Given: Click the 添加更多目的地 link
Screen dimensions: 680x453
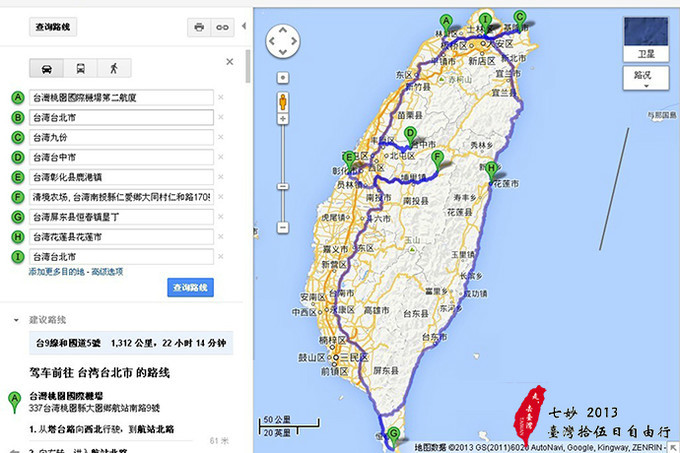Looking at the screenshot, I should pyautogui.click(x=56, y=272).
